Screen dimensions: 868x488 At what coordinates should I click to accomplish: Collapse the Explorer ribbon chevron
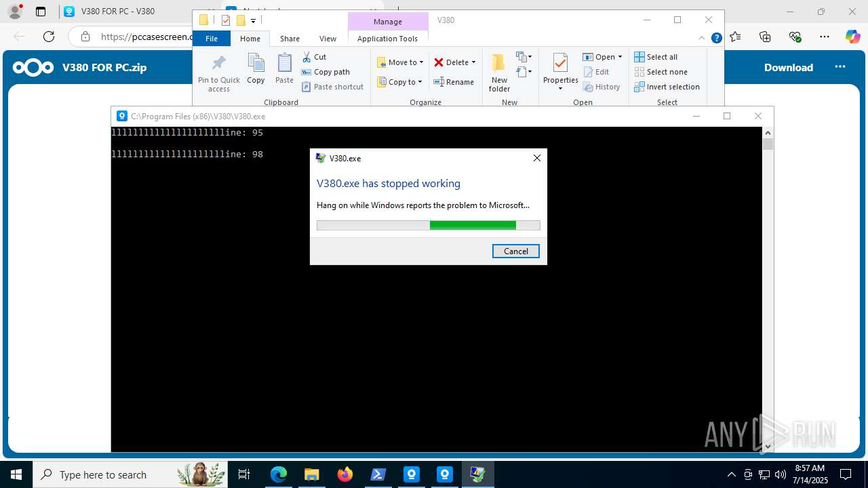[703, 39]
